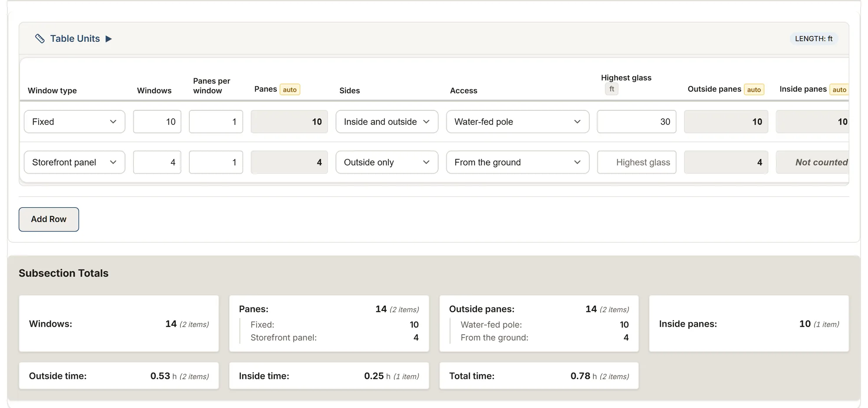Click Panes per window field in Storefront row

216,162
